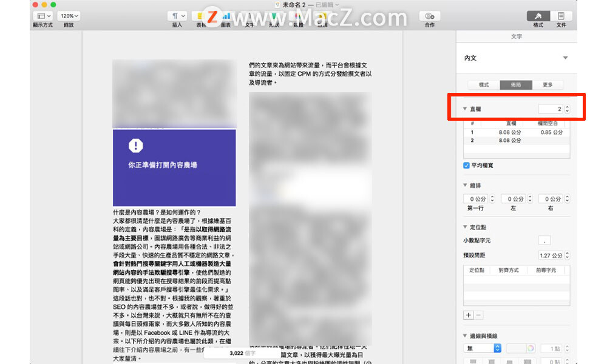Click the border color well
Viewport: 607px width, 364px height.
(x=516, y=348)
